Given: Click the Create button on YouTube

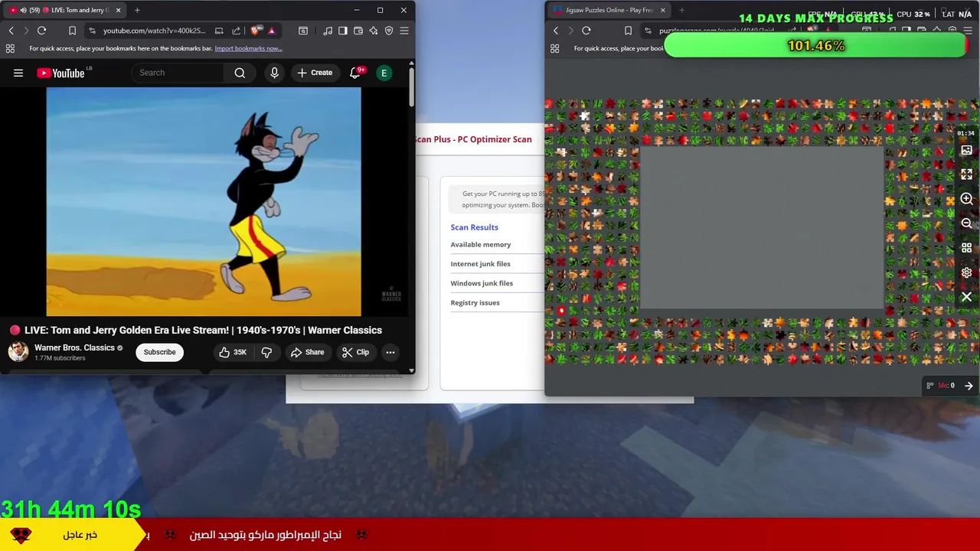Looking at the screenshot, I should [x=315, y=73].
